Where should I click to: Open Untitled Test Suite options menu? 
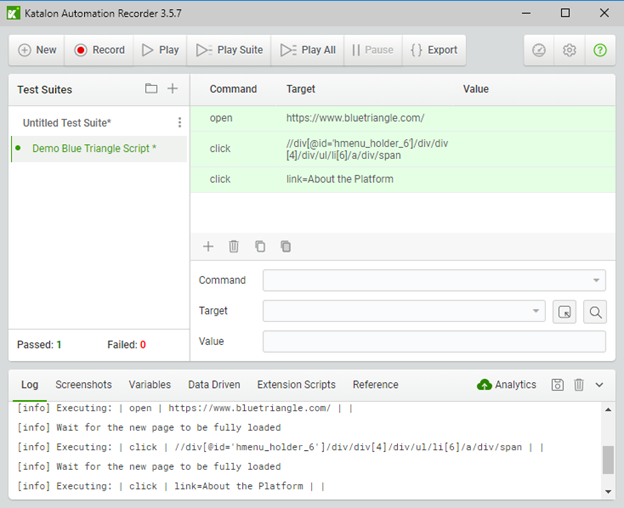[x=179, y=123]
